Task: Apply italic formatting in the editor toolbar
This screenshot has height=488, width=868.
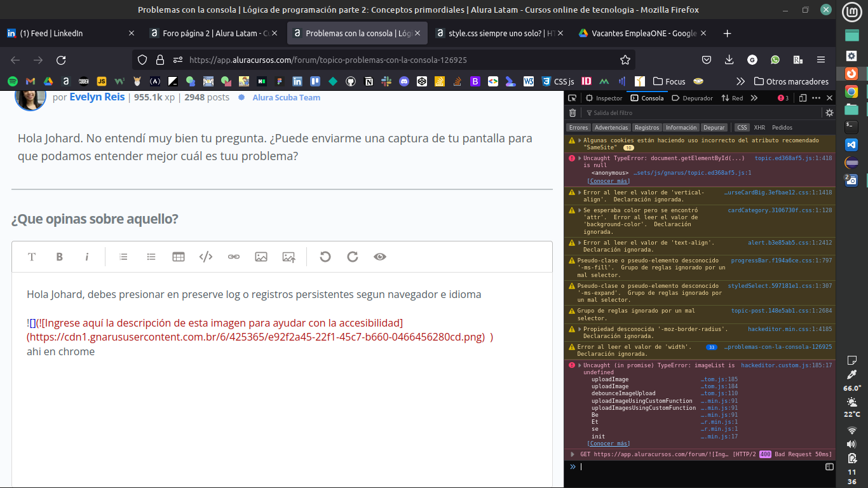Action: click(x=87, y=257)
